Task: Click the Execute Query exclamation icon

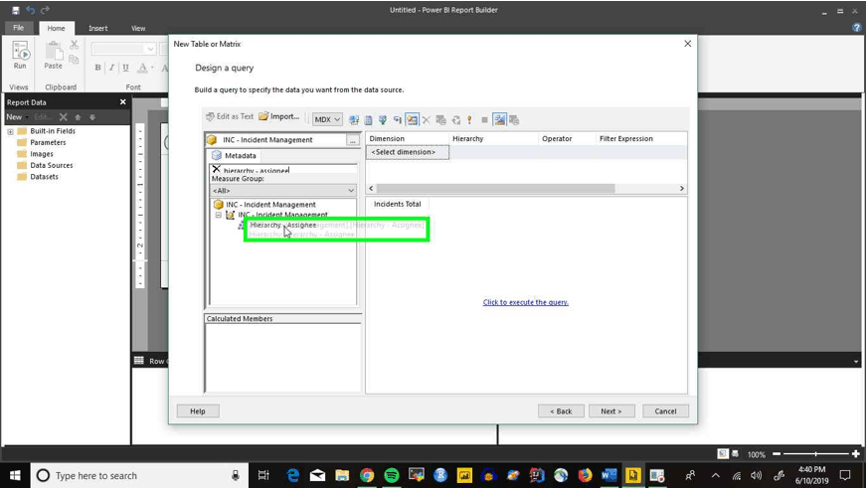Action: click(x=469, y=119)
